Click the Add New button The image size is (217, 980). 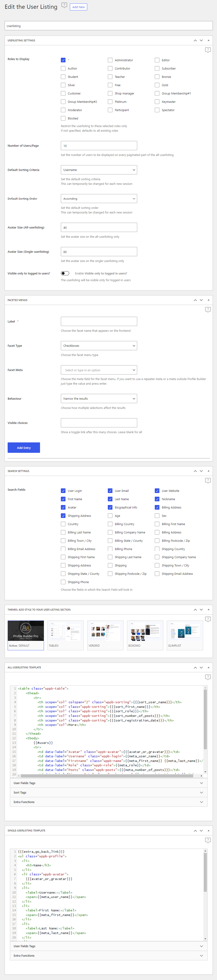tap(78, 7)
